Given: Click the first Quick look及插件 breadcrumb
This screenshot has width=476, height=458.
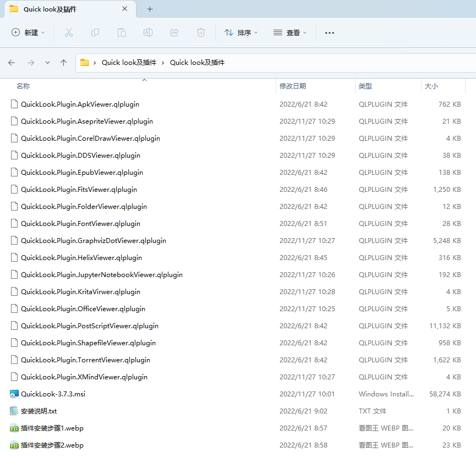Looking at the screenshot, I should [x=129, y=63].
